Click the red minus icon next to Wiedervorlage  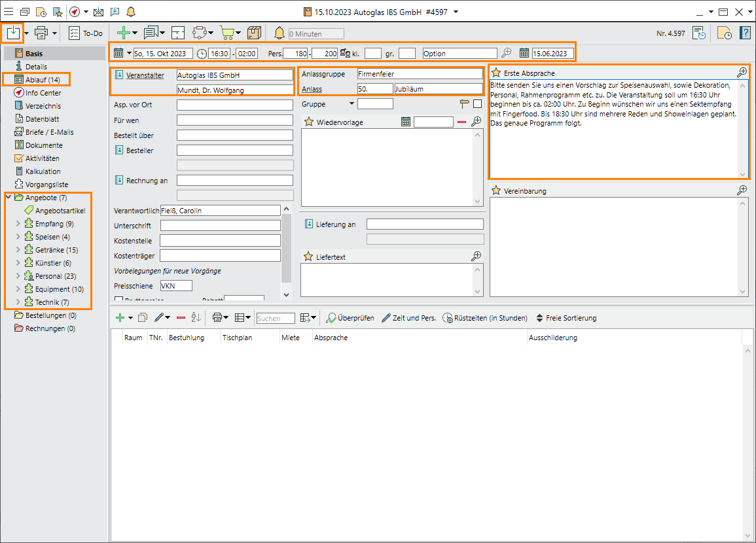[461, 122]
